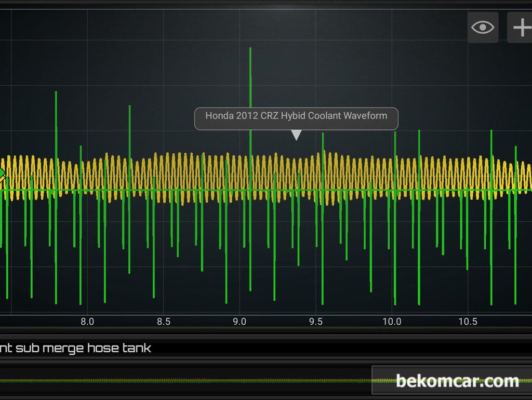Click the 10.5 time axis label
Screen dimensions: 532x400
[x=468, y=322]
